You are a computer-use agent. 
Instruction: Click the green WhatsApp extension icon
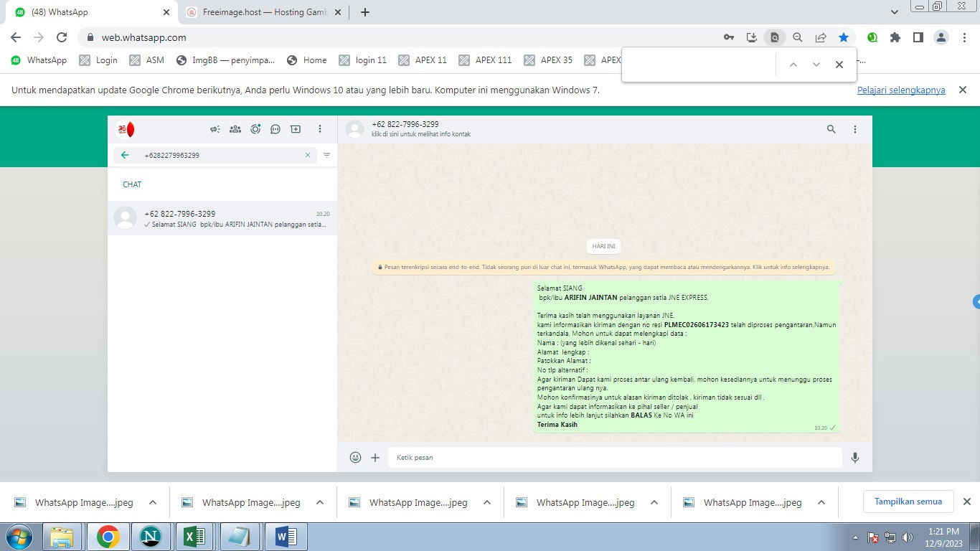click(872, 37)
